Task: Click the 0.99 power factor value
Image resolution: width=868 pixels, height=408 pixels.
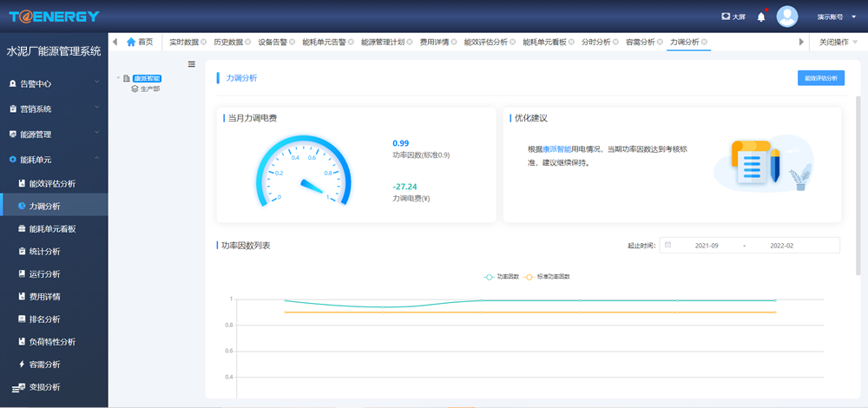Action: pos(401,143)
